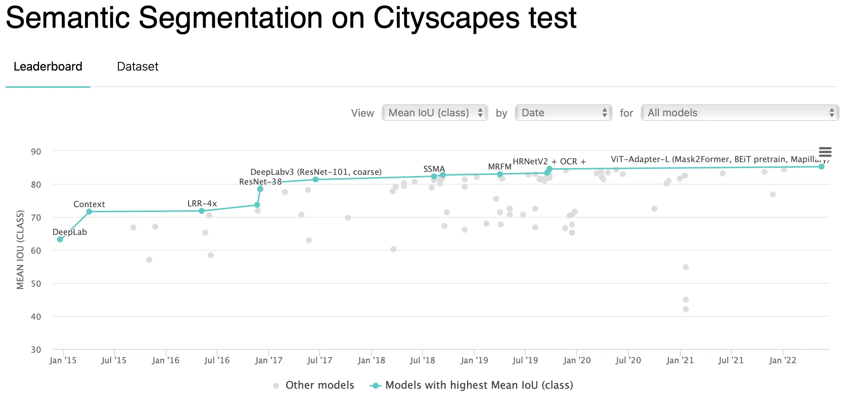Select the Leaderboard tab
The image size is (868, 400).
click(x=48, y=66)
